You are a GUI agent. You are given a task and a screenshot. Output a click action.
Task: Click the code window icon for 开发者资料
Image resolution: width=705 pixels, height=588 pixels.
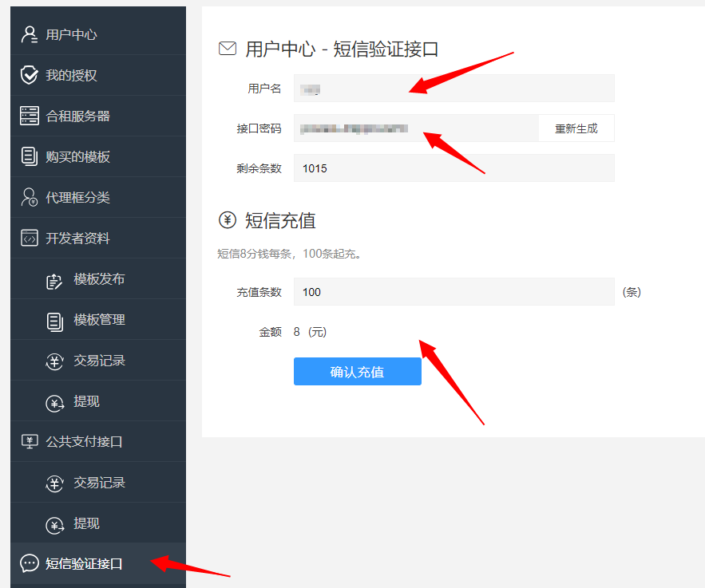pyautogui.click(x=30, y=238)
